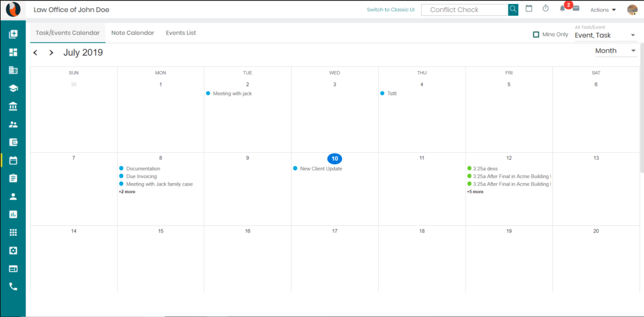Open the Month view dropdown
This screenshot has width=644, height=317.
pyautogui.click(x=616, y=51)
